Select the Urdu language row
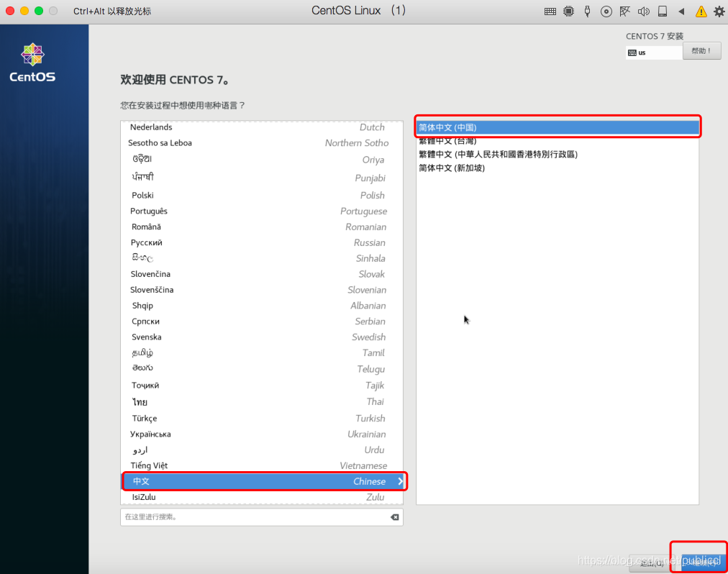This screenshot has width=728, height=574. [262, 450]
